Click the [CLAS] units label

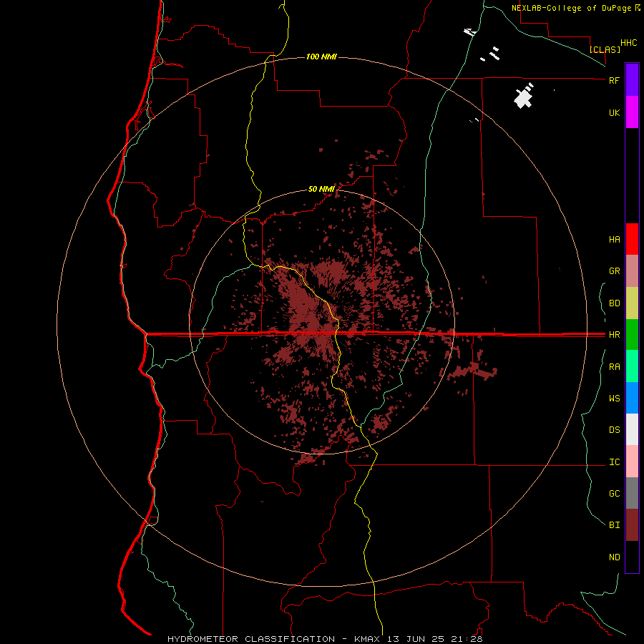(605, 49)
